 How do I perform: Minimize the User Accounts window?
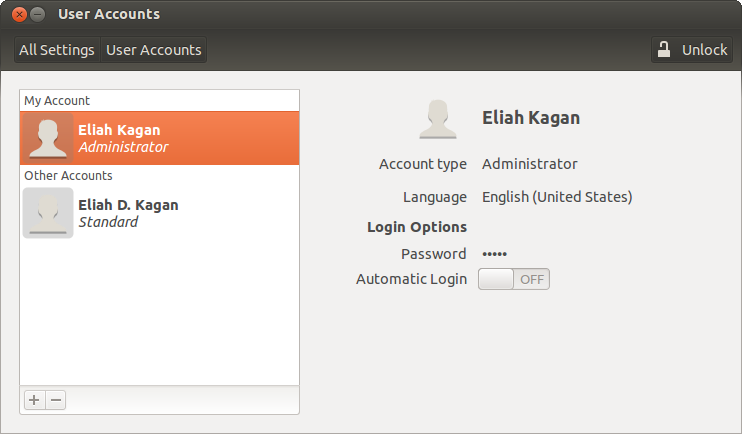(x=37, y=15)
